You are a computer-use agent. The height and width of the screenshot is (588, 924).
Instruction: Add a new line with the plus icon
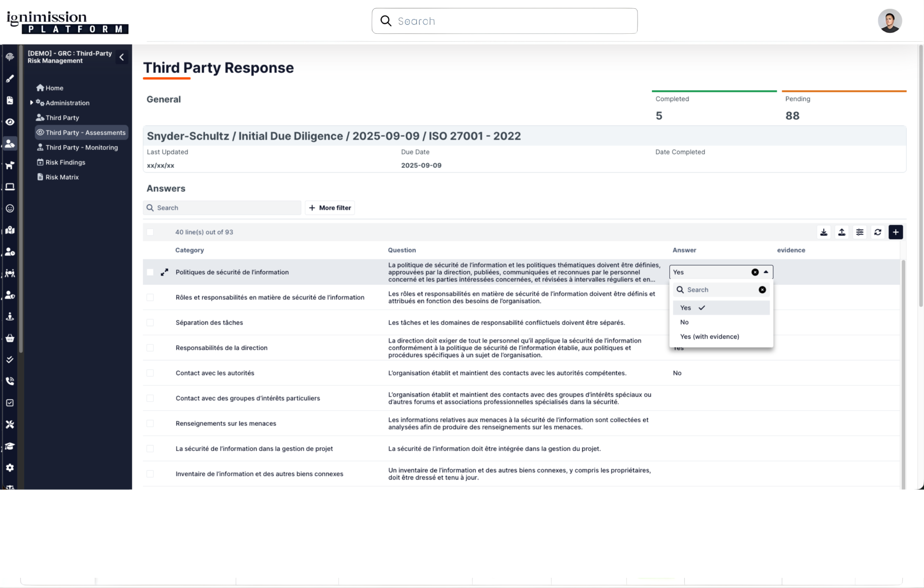[895, 232]
